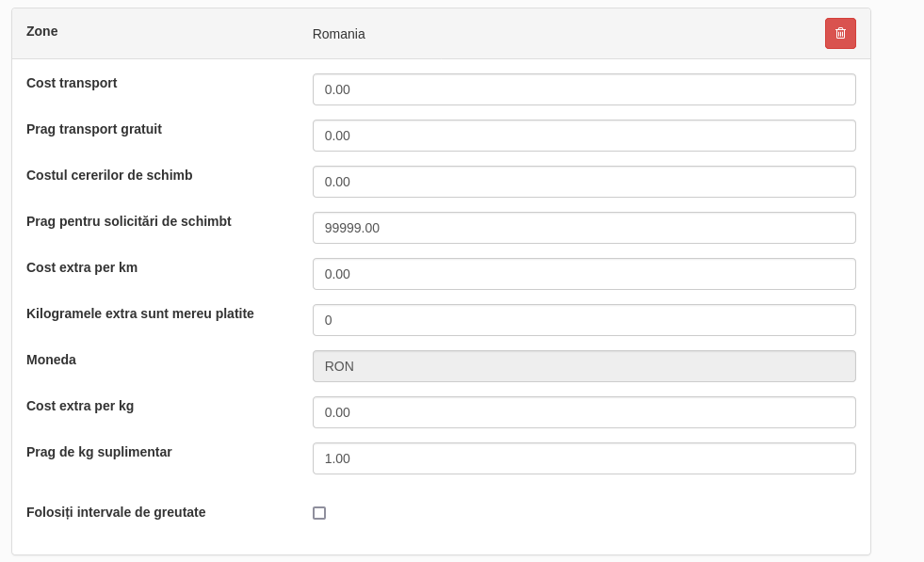Select the Prag pentru solicitări de schimbt label
This screenshot has height=562, width=924.
[129, 221]
